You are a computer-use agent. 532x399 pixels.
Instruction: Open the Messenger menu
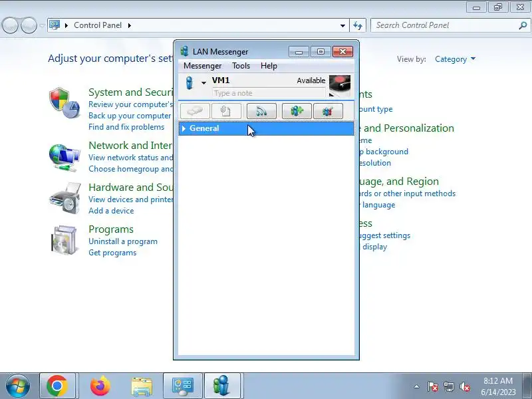[203, 66]
